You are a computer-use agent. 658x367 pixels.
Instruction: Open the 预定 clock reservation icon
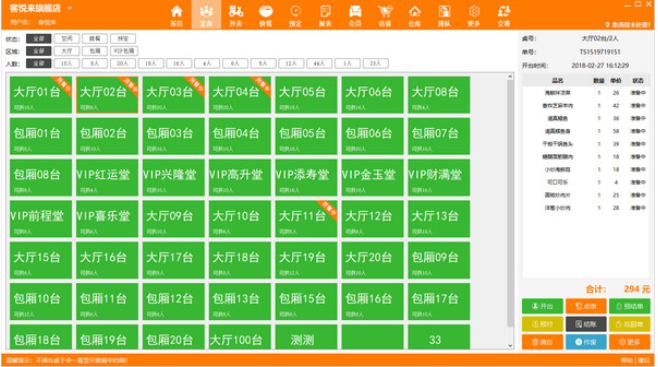[295, 15]
